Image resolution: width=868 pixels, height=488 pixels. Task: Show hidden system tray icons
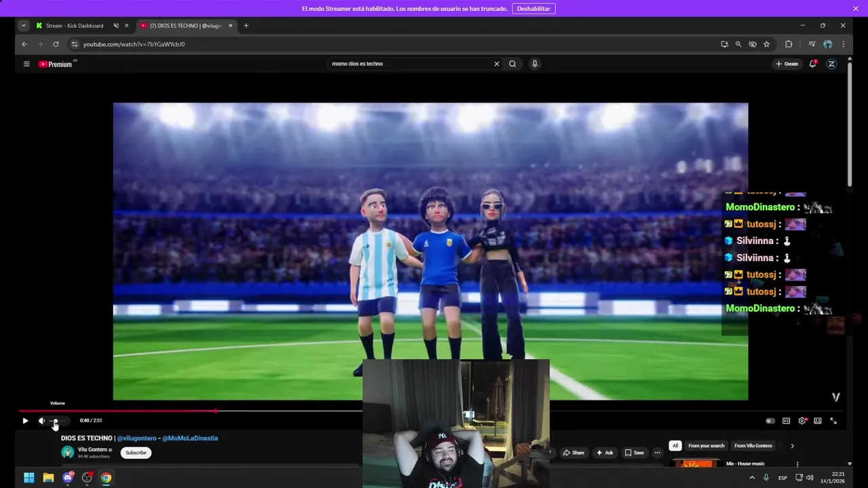point(751,478)
